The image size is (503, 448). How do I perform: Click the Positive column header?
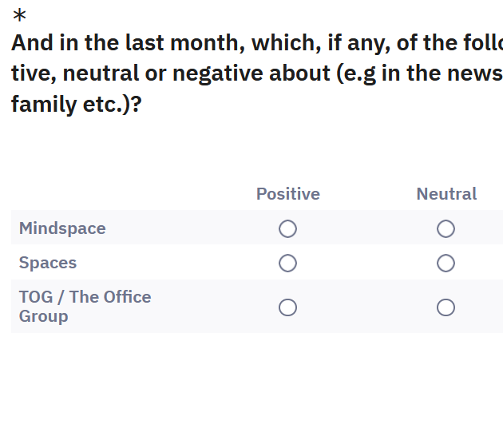(287, 194)
